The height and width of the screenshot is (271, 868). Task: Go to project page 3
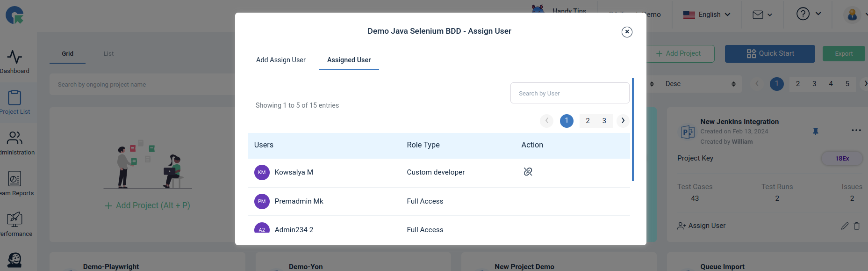click(814, 84)
